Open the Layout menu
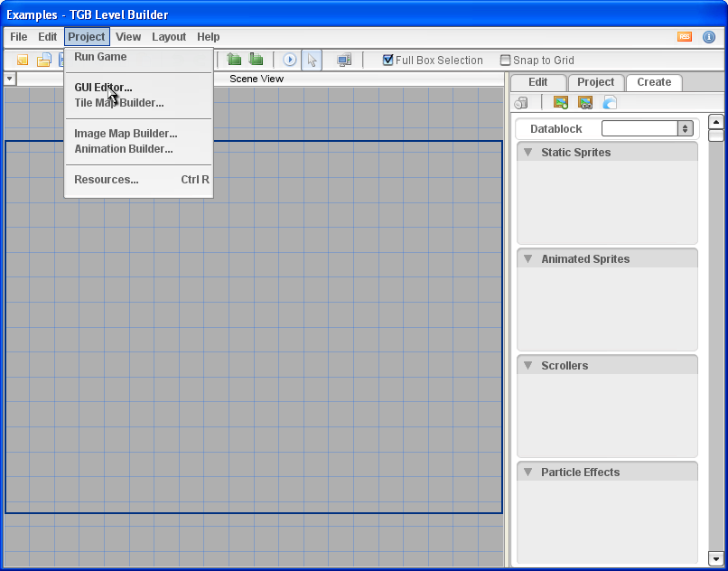728x571 pixels. pos(169,37)
